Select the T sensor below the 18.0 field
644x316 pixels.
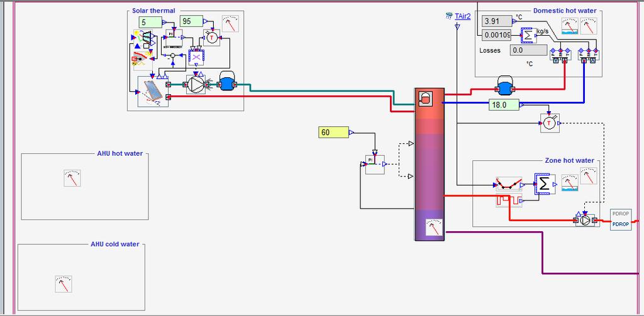(x=550, y=123)
